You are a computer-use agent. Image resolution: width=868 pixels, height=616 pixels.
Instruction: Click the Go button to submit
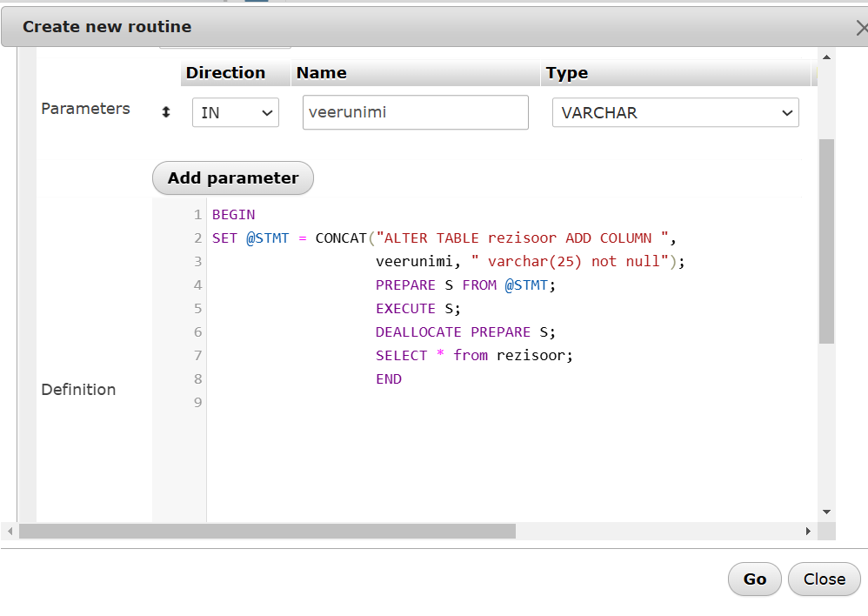coord(754,579)
